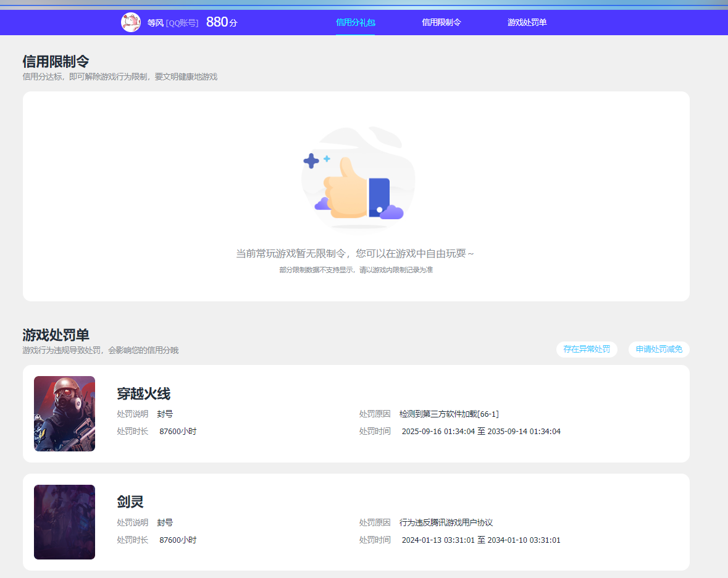Viewport: 728px width, 578px height.
Task: Click the 穿越火线 penalty time range 2025-09-16
Action: 481,431
